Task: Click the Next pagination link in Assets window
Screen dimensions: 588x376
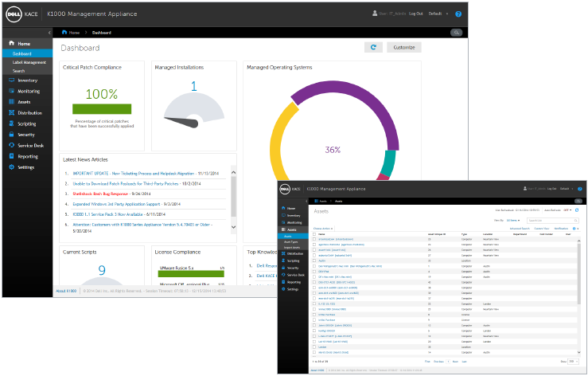Action: point(455,362)
